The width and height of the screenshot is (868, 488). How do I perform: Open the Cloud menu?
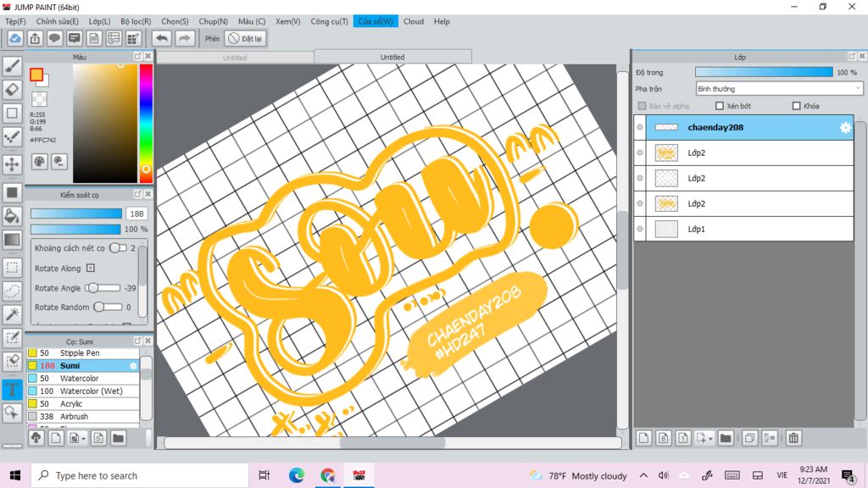(x=414, y=21)
